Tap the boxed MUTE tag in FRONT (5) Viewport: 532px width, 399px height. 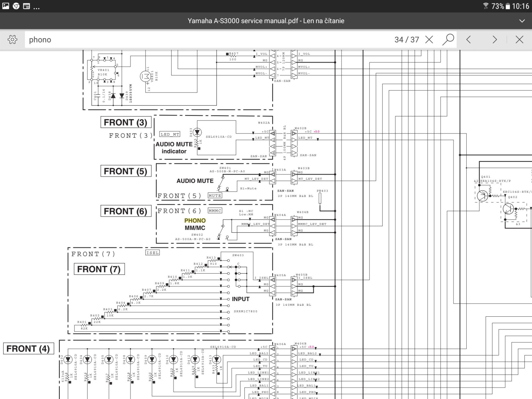215,196
